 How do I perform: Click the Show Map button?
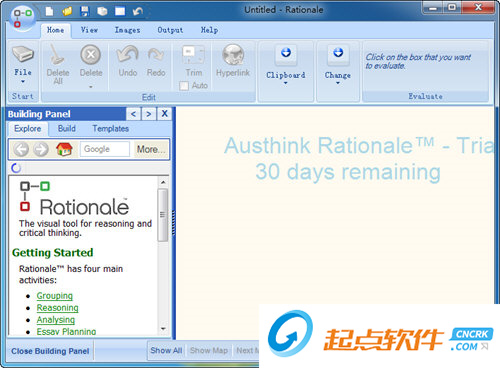pos(209,350)
